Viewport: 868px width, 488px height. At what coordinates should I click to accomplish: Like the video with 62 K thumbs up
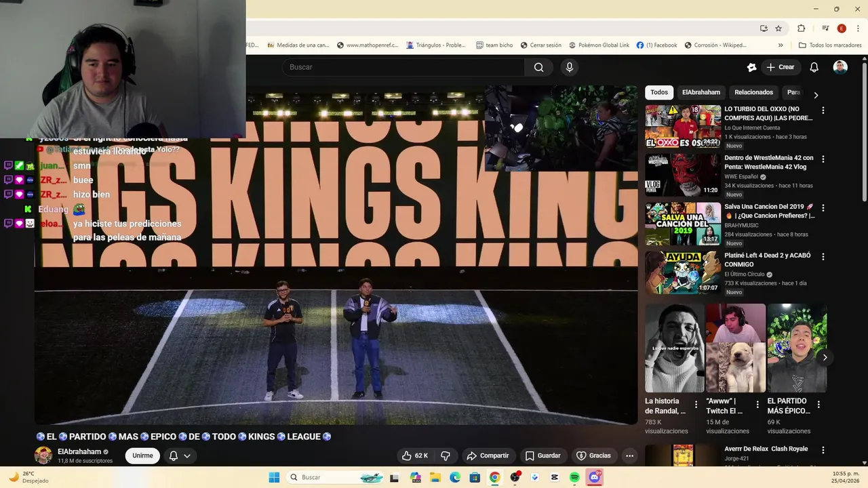pyautogui.click(x=414, y=455)
